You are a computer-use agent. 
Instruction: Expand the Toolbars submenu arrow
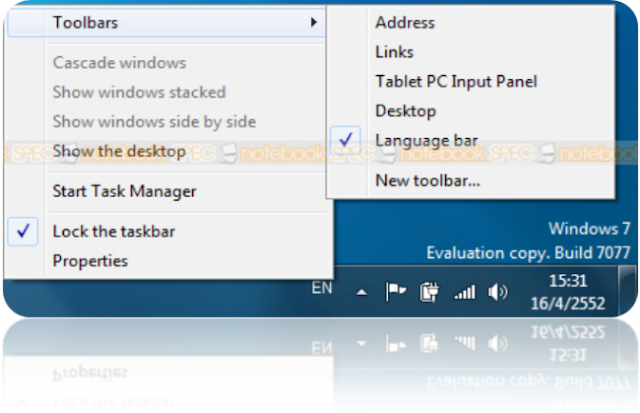coord(313,22)
